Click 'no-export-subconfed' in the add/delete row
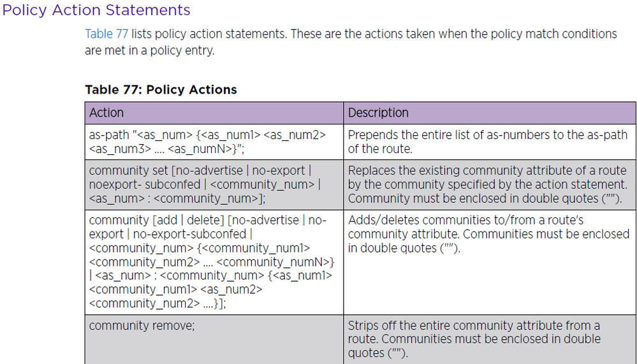 point(189,234)
